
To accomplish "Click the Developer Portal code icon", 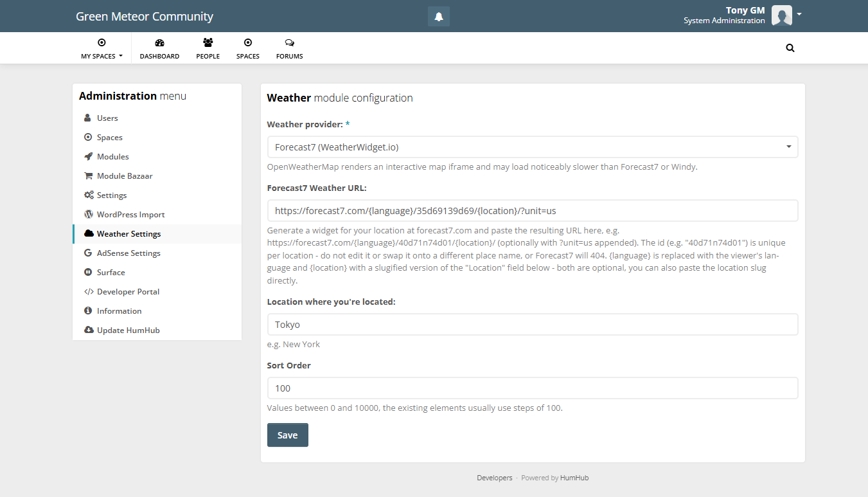I will 89,291.
